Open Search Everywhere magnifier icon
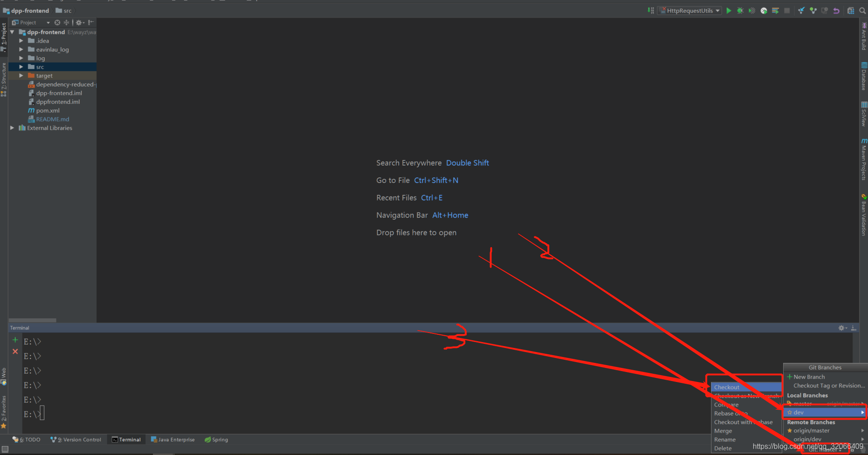868x455 pixels. point(863,10)
